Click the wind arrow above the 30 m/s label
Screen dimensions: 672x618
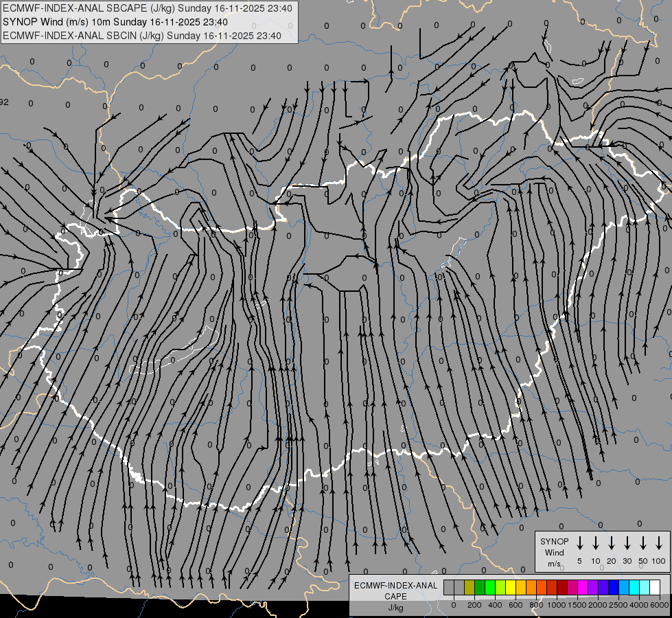pyautogui.click(x=627, y=542)
